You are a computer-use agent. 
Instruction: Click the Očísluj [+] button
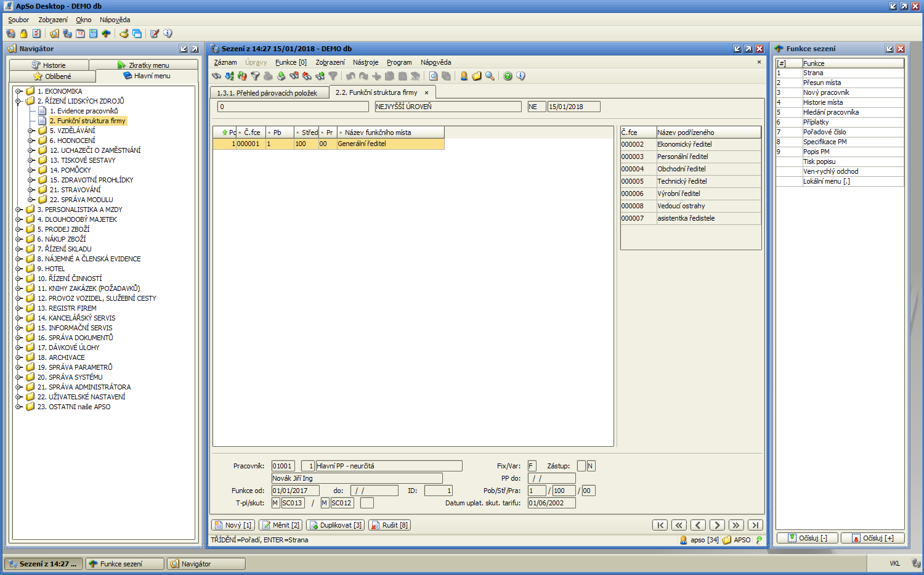click(872, 538)
